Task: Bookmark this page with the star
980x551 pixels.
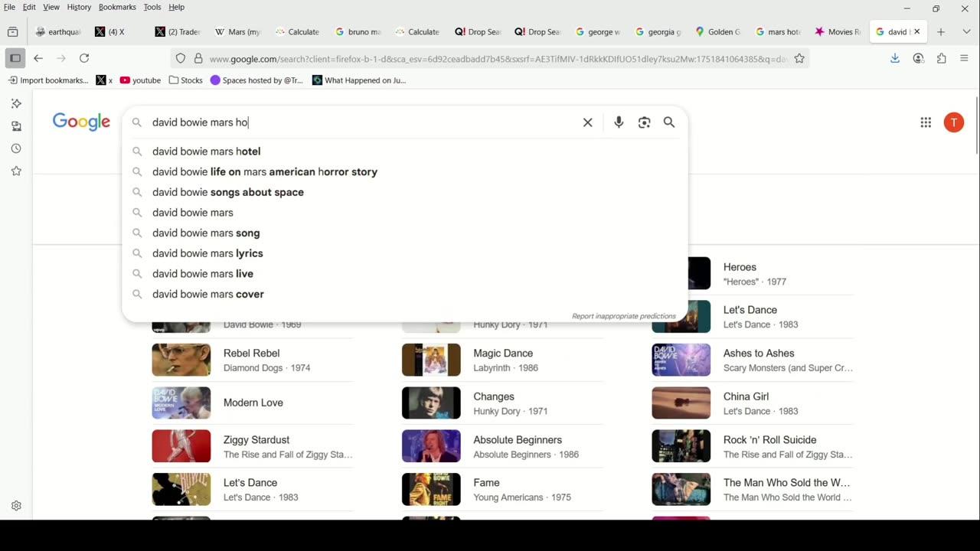Action: pyautogui.click(x=799, y=58)
